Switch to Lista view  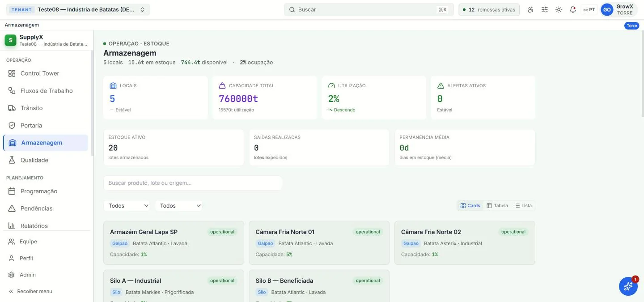pyautogui.click(x=523, y=206)
